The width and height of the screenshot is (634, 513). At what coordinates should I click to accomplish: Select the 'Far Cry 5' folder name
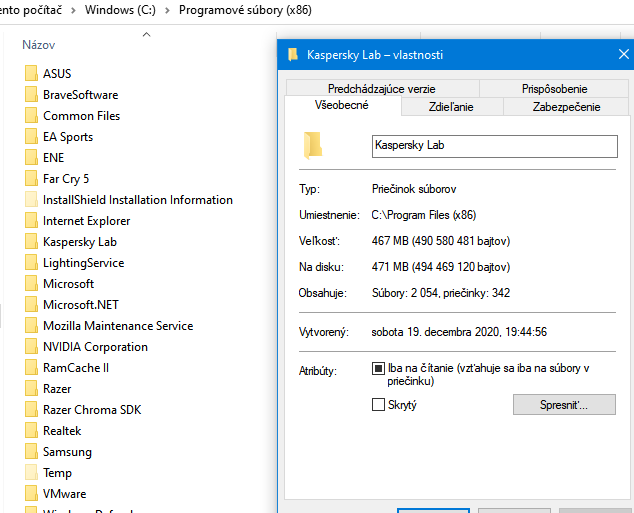[66, 179]
